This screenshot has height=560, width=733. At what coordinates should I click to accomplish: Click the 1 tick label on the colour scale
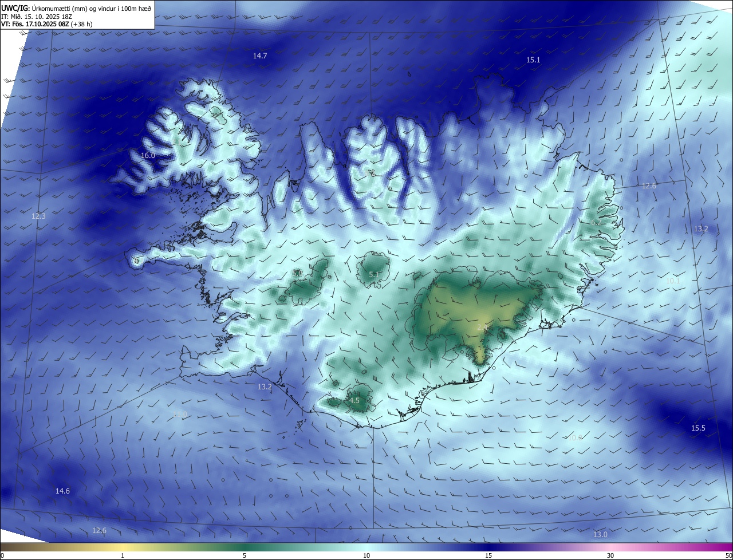[x=123, y=555]
